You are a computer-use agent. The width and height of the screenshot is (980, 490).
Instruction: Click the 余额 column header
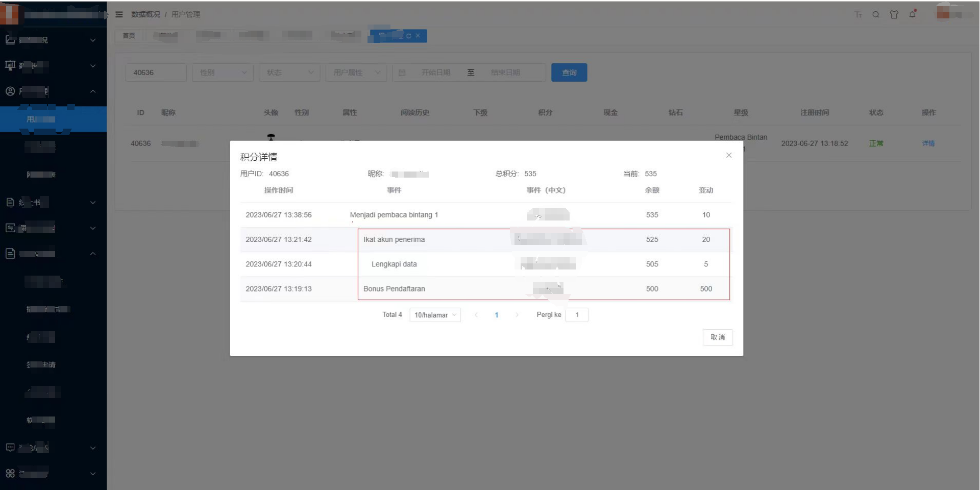[x=652, y=190]
